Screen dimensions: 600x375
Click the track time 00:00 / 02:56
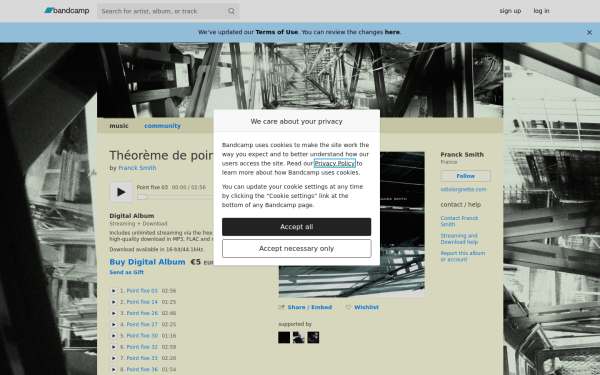[189, 188]
